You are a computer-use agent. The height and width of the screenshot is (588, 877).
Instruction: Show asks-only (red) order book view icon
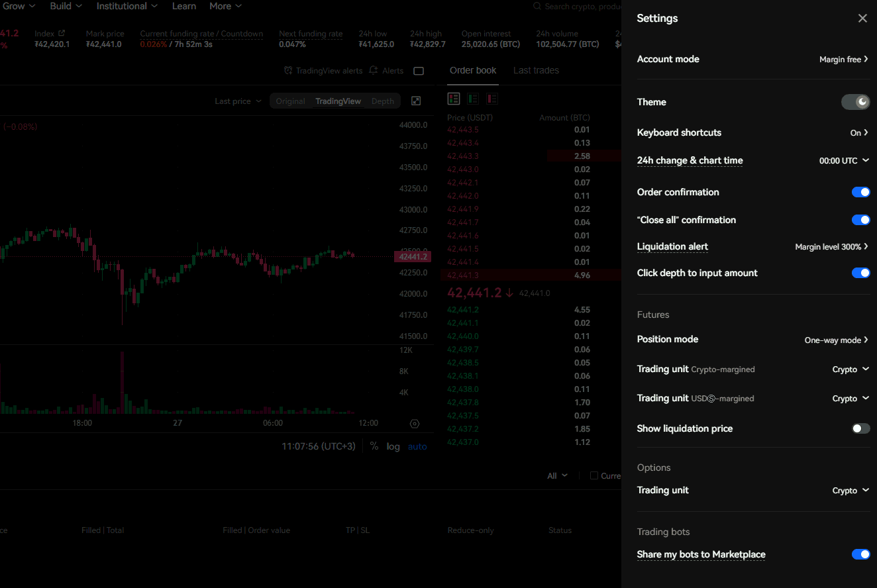(x=492, y=99)
